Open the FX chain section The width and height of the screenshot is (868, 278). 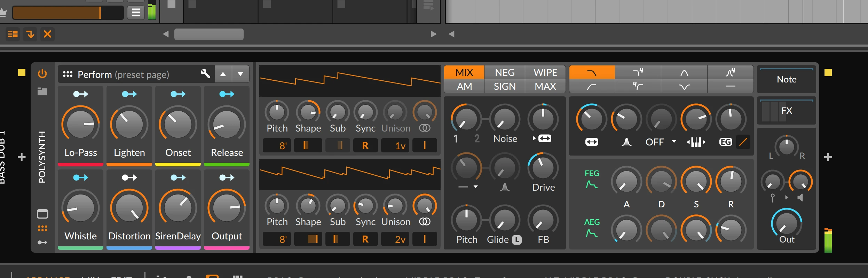coord(786,111)
